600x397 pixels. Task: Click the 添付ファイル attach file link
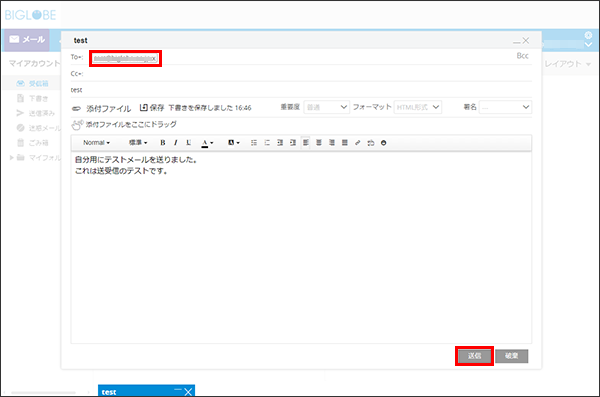108,109
